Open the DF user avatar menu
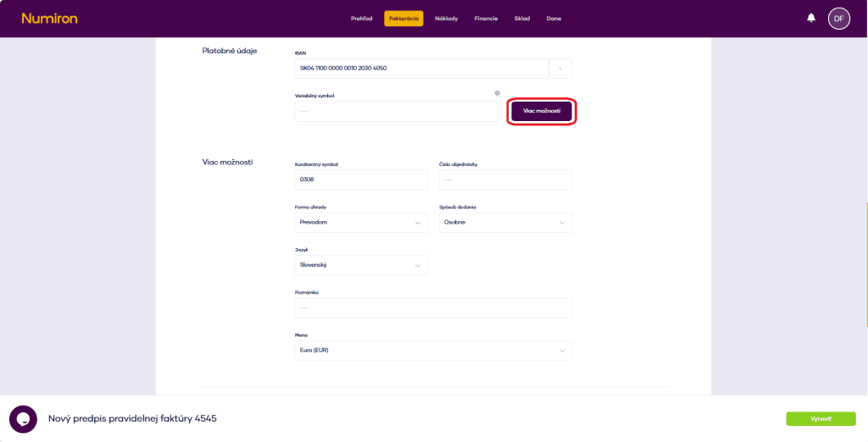 [838, 18]
